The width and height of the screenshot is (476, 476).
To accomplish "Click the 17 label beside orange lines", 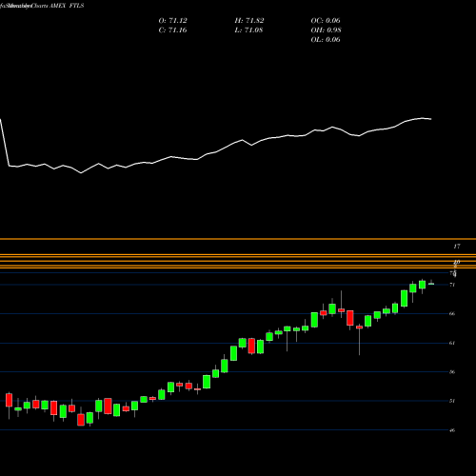I will [x=457, y=247].
